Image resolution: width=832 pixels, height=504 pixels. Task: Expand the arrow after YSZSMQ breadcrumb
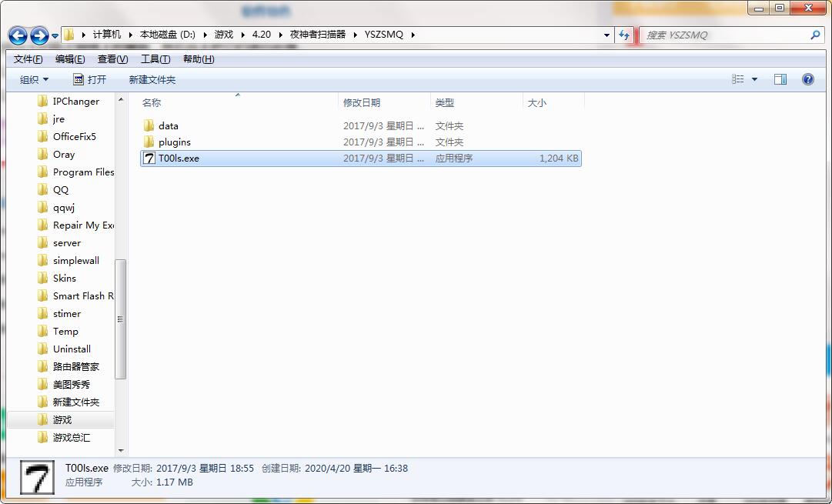(x=413, y=35)
